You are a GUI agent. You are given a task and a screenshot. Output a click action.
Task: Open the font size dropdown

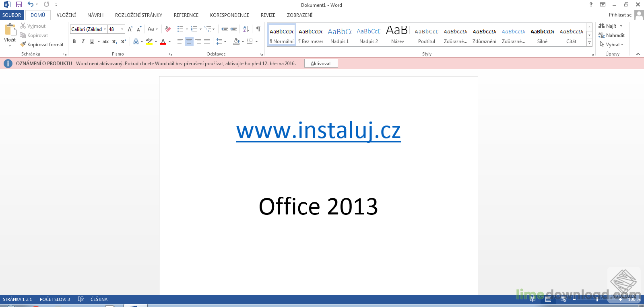122,29
